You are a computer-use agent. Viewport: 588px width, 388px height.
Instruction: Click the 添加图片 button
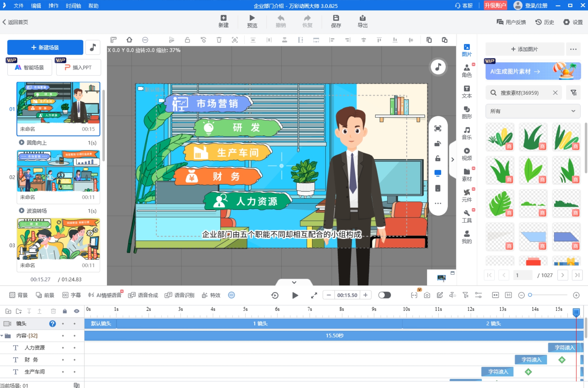click(x=525, y=49)
